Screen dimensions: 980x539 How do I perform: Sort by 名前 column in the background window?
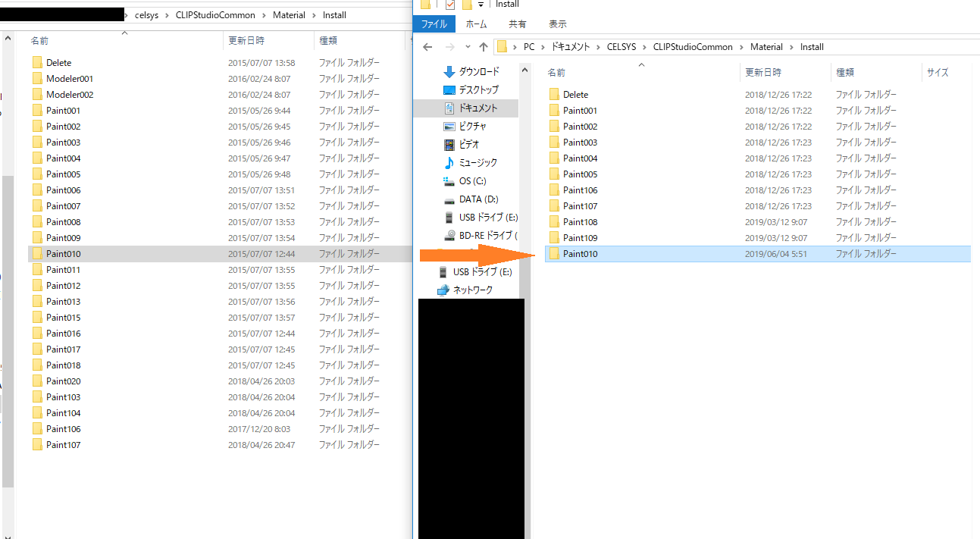(39, 40)
